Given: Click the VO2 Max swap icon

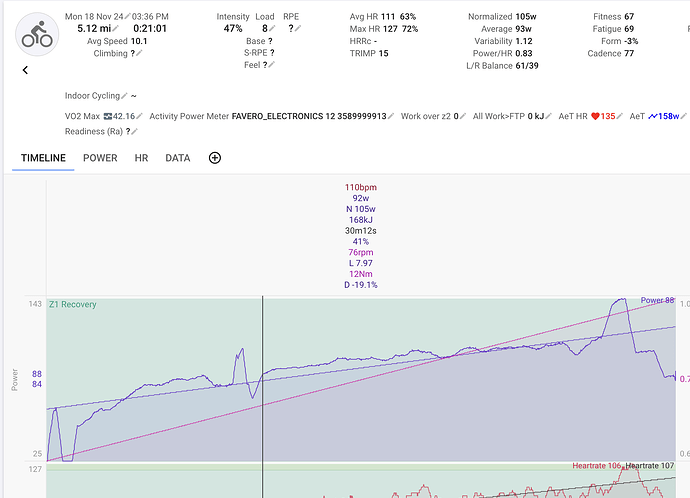Looking at the screenshot, I should click(x=108, y=116).
